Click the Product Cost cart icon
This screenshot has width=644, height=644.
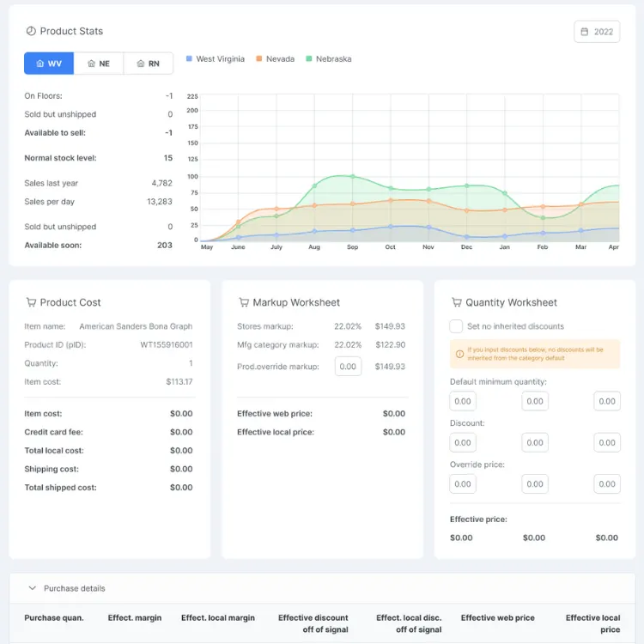(31, 302)
